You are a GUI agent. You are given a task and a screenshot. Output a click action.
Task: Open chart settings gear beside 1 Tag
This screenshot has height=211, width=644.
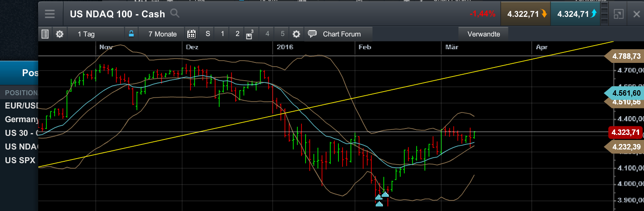pos(60,34)
